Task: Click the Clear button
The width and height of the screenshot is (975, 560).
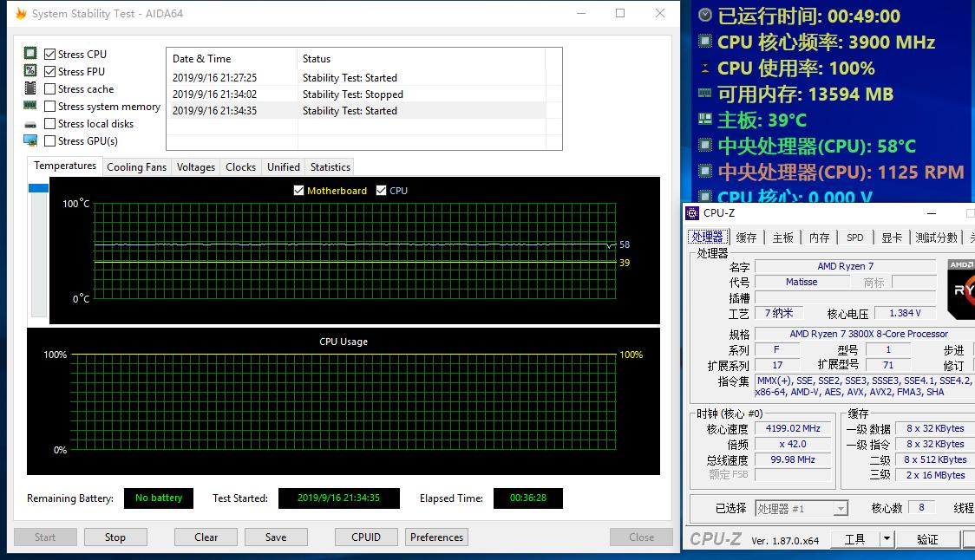Action: [206, 537]
